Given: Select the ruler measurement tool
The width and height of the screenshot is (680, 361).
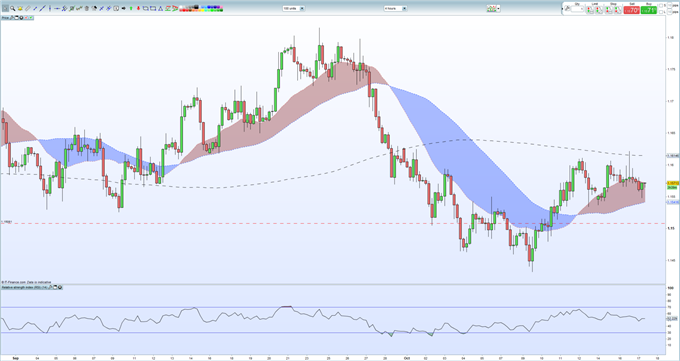Looking at the screenshot, I should [27, 9].
